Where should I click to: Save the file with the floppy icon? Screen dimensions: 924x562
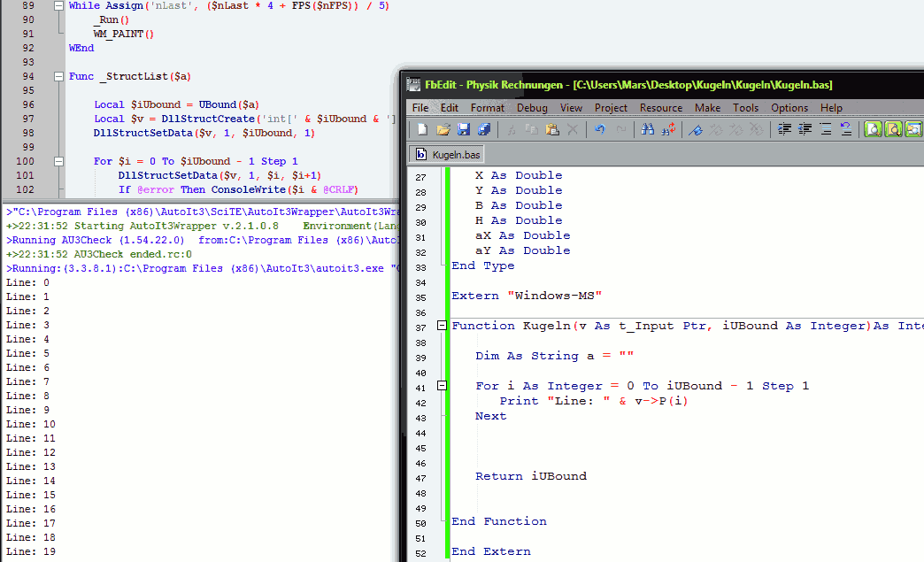463,130
